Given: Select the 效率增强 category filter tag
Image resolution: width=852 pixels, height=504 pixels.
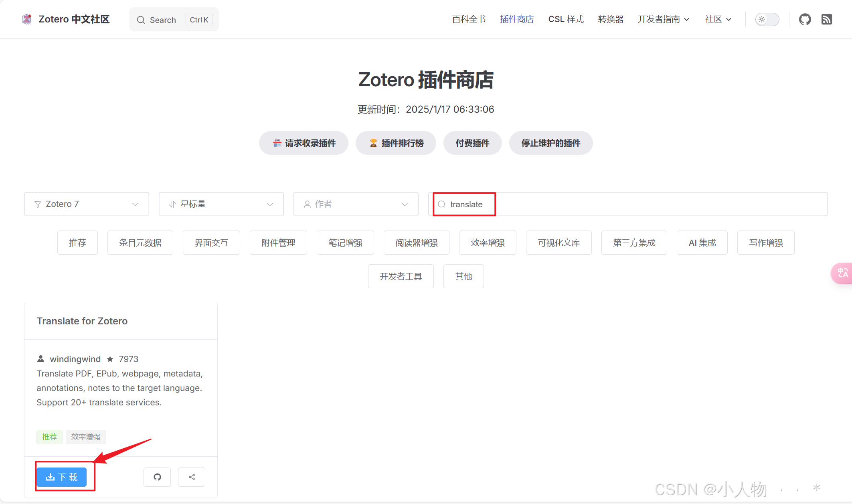Looking at the screenshot, I should click(488, 243).
